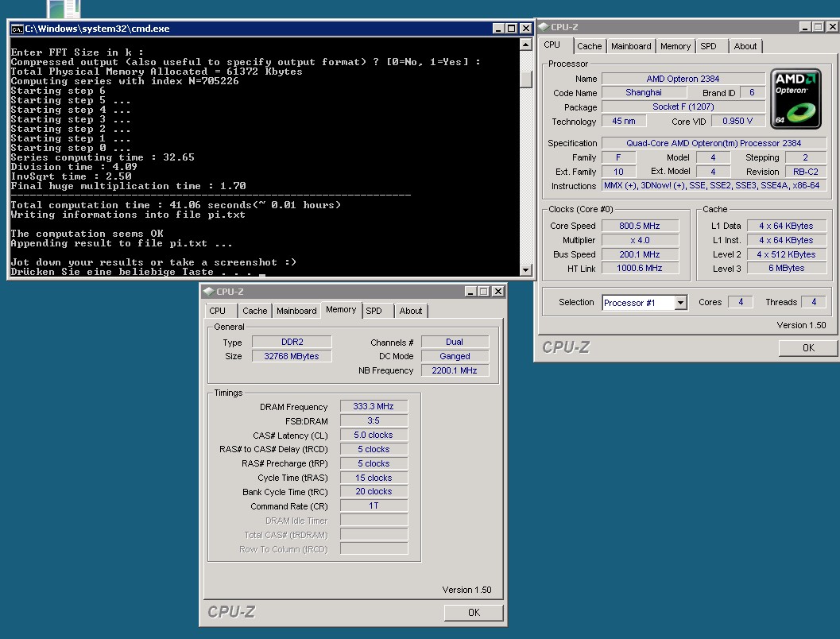Click the 'x 4.0' multiplier value

(x=640, y=241)
